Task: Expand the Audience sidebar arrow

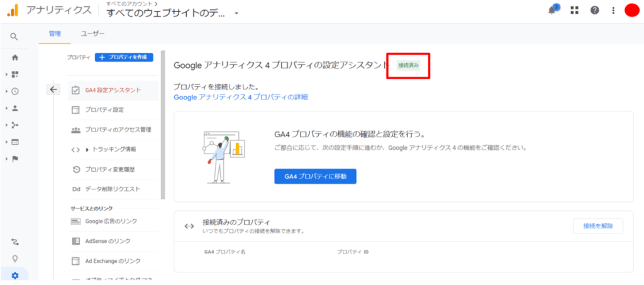Action: point(7,108)
